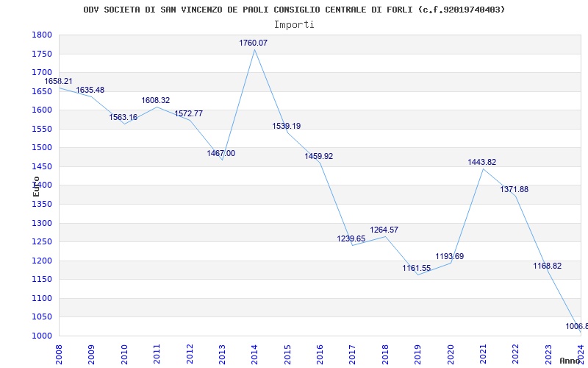Click the 1608.32 data label
588x368 pixels.
pos(156,100)
